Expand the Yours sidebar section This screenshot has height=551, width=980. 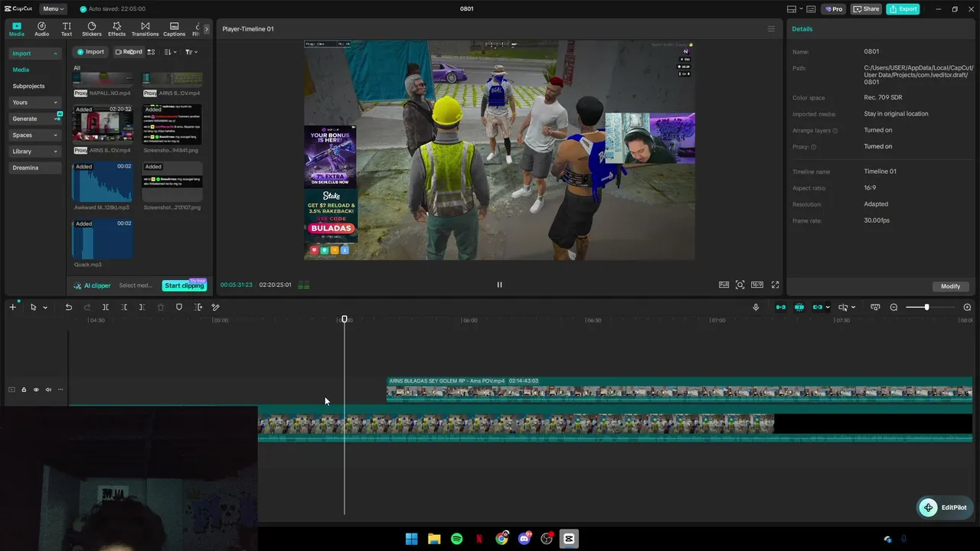34,103
